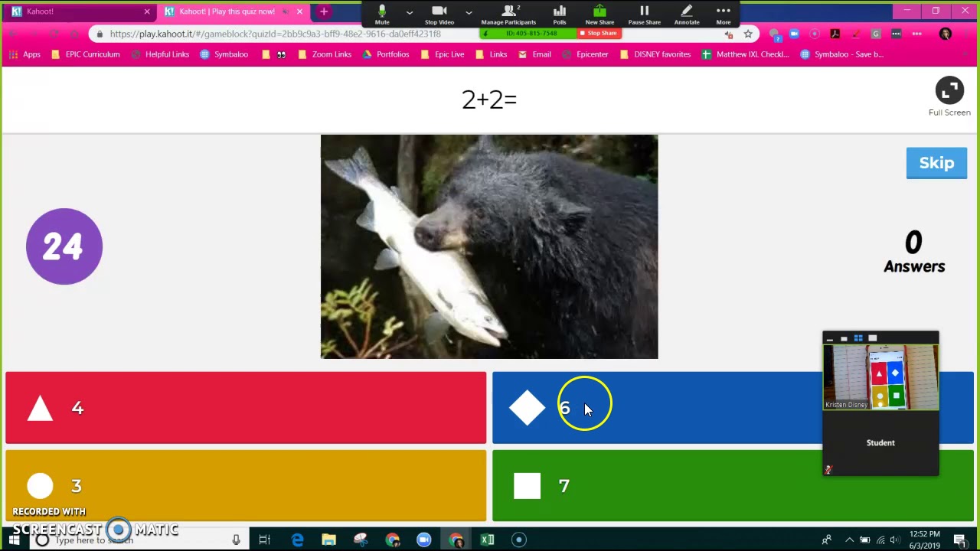Open Excel from the taskbar
980x551 pixels.
tap(487, 540)
